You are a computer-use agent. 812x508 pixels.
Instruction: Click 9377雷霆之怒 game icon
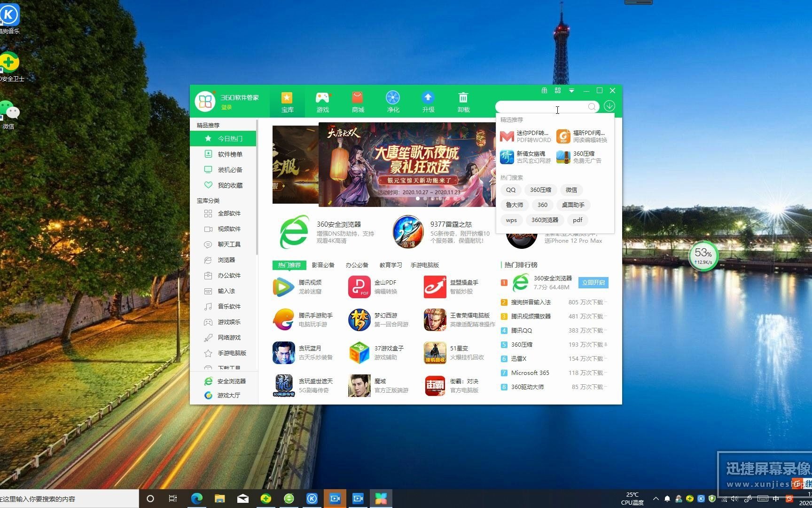tap(408, 232)
